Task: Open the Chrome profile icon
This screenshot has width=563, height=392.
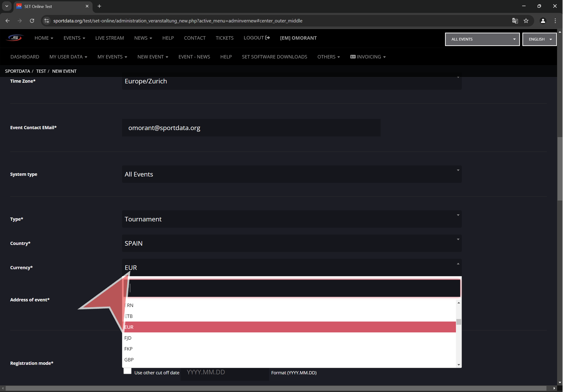Action: click(543, 21)
